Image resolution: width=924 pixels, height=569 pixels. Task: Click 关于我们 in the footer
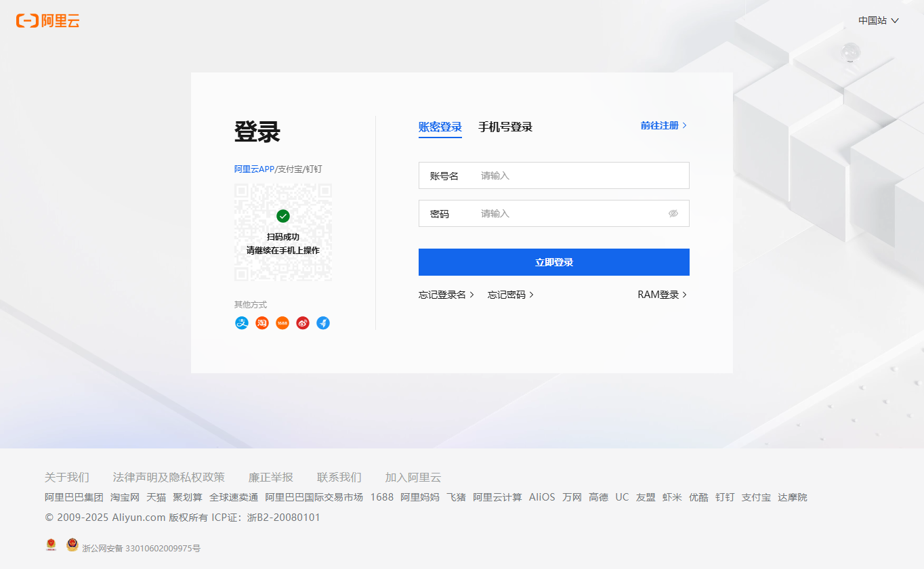click(67, 477)
